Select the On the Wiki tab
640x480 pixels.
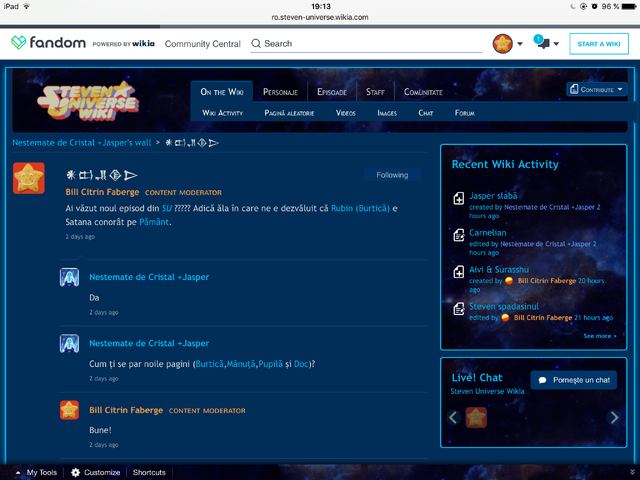pos(222,92)
